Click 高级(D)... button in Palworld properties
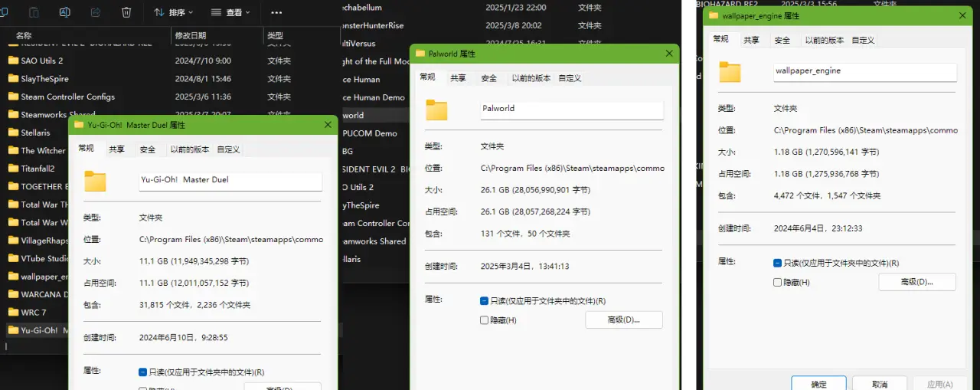Image resolution: width=980 pixels, height=390 pixels. tap(623, 320)
